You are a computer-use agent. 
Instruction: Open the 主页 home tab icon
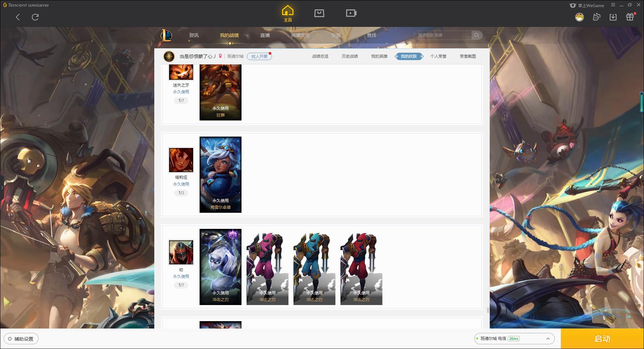[x=288, y=14]
